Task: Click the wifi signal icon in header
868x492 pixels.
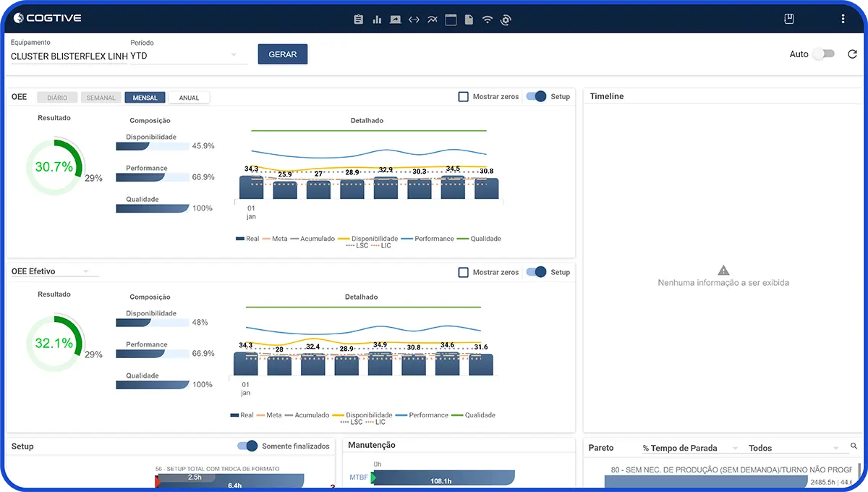Action: (488, 20)
